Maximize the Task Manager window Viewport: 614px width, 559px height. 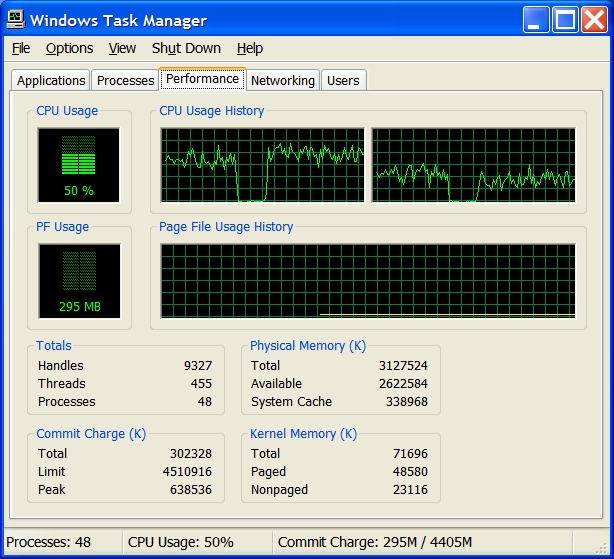click(565, 19)
